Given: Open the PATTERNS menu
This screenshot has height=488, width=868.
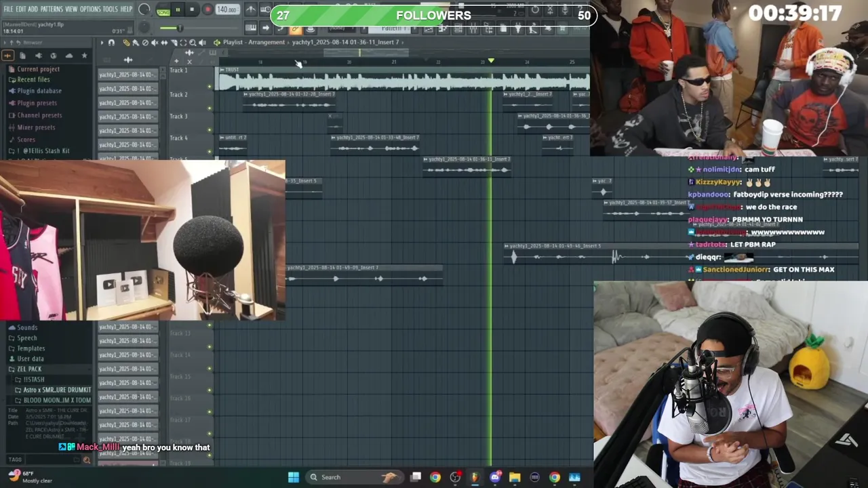Looking at the screenshot, I should [52, 9].
